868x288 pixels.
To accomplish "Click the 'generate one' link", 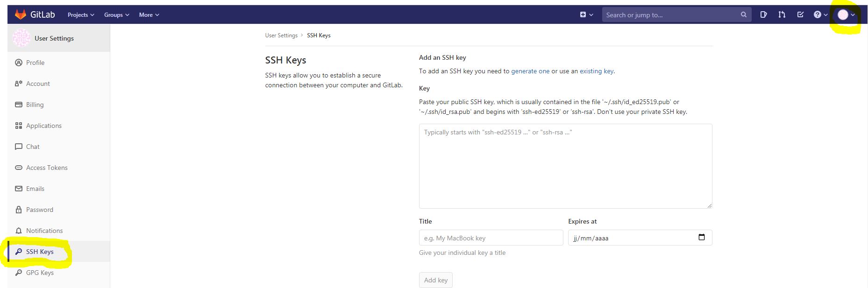I will (x=530, y=71).
